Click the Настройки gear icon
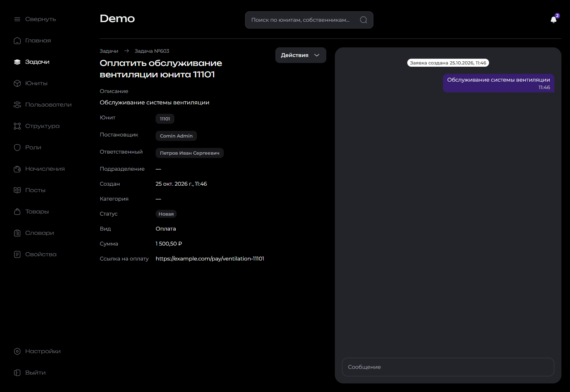Screen dimensions: 570x392 point(17,351)
